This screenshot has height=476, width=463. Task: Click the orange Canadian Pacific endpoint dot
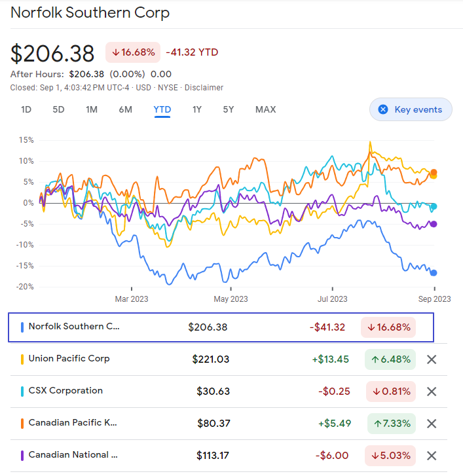coord(434,172)
